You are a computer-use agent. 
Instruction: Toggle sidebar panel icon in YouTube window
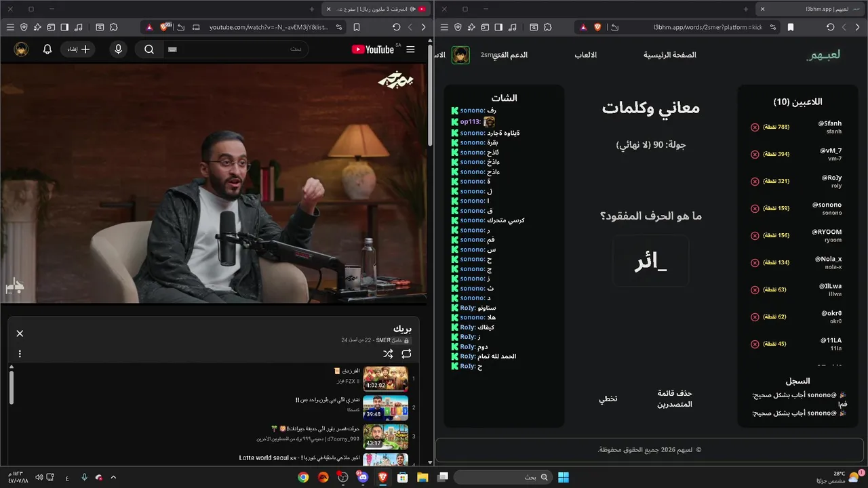(64, 27)
